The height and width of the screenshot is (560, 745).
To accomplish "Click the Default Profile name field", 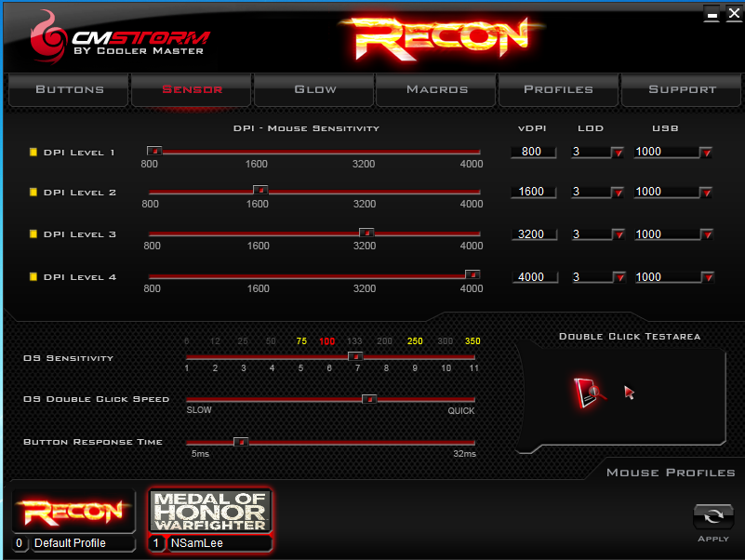I will (83, 543).
